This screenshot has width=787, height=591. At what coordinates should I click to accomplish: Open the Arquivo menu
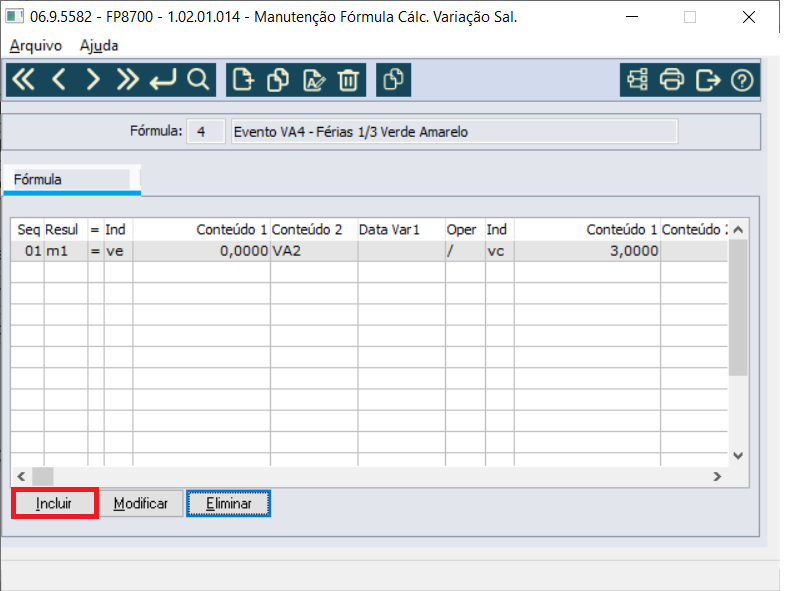[36, 46]
